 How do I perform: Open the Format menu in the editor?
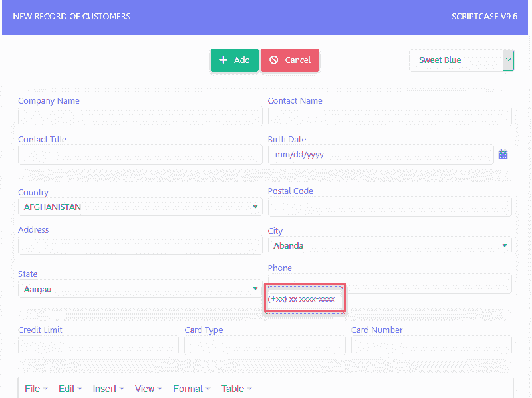[x=192, y=389]
